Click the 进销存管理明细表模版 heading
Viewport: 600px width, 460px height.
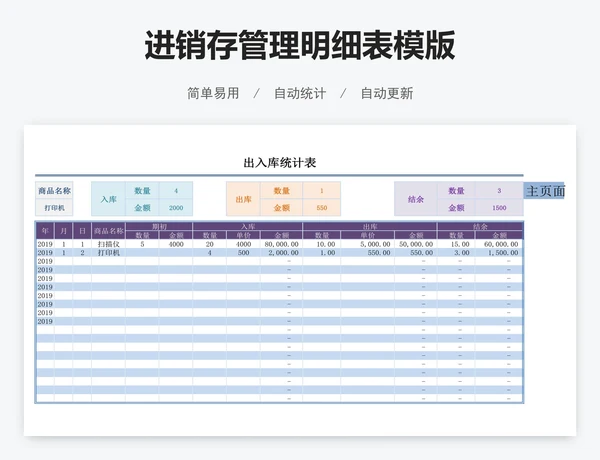300,45
